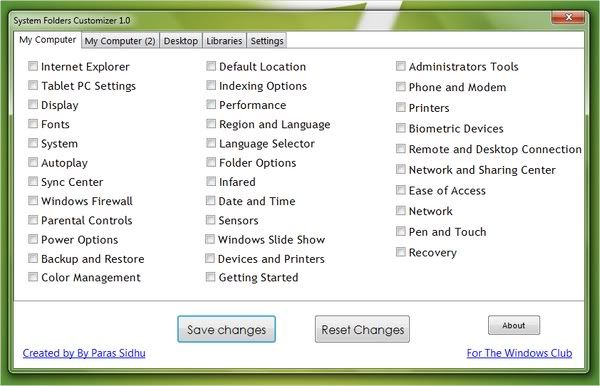Click the Reset Changes button

pos(362,329)
